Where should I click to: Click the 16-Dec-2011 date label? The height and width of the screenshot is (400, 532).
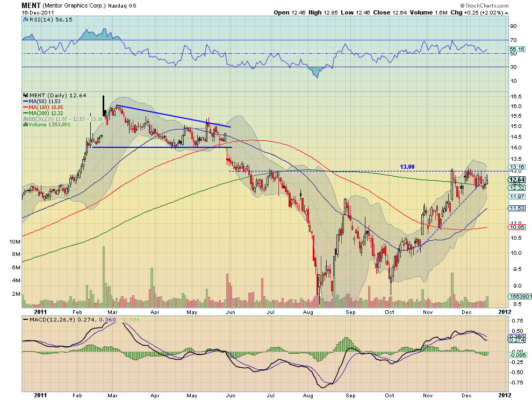coord(38,12)
